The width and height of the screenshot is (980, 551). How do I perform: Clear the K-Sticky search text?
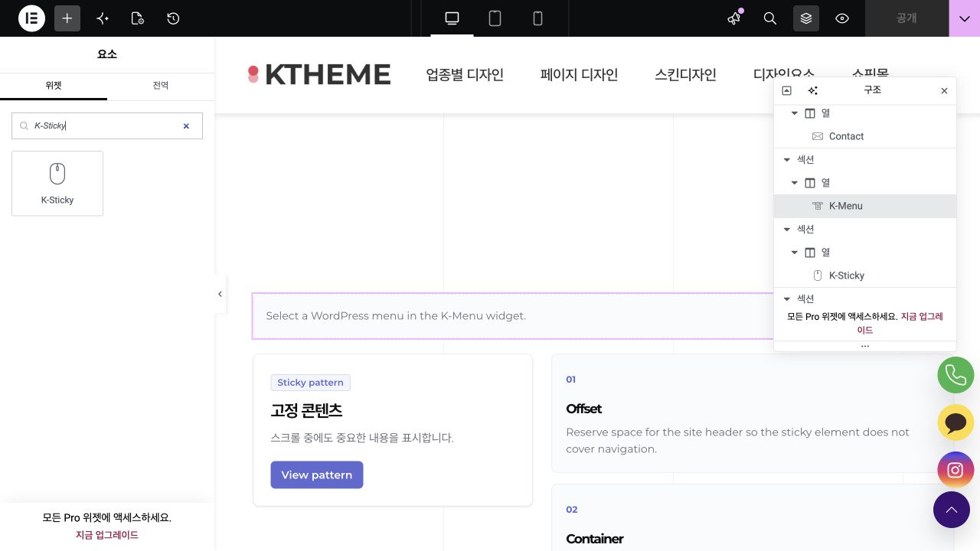tap(186, 126)
